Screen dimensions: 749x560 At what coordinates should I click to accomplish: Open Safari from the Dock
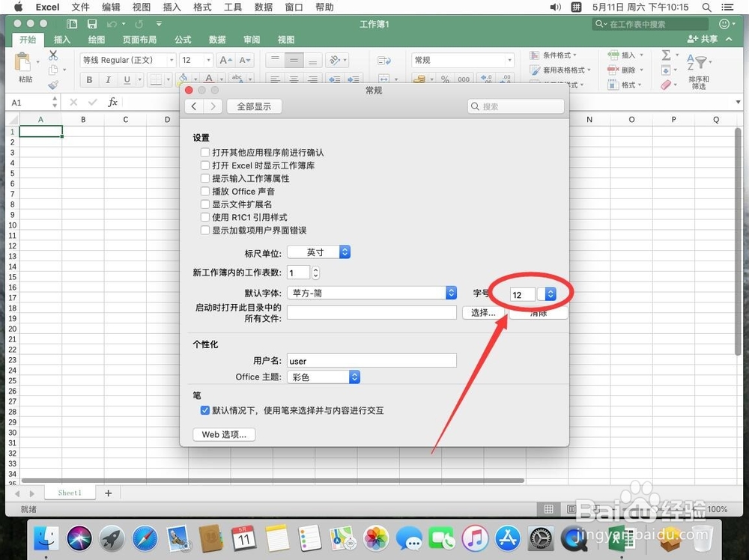click(145, 538)
